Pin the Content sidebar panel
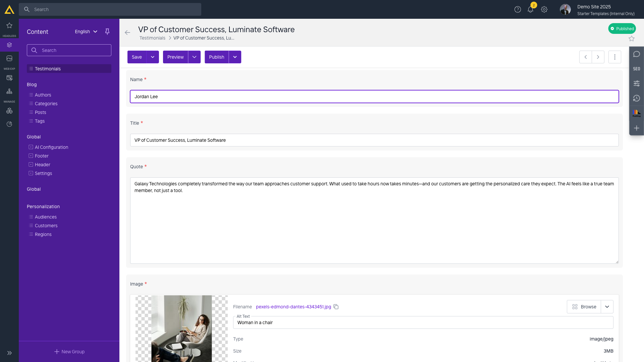The image size is (644, 362). point(107,32)
